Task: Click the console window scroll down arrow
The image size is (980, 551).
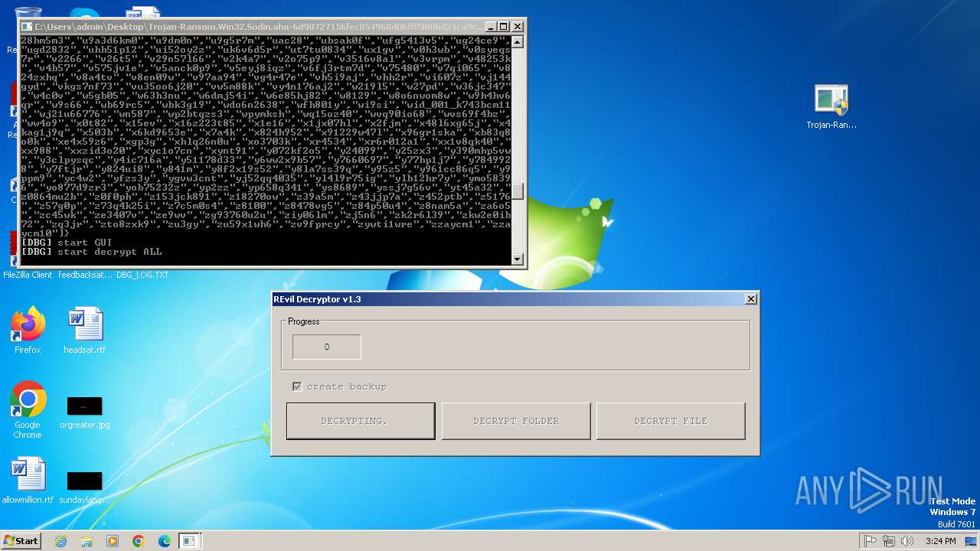Action: (518, 259)
